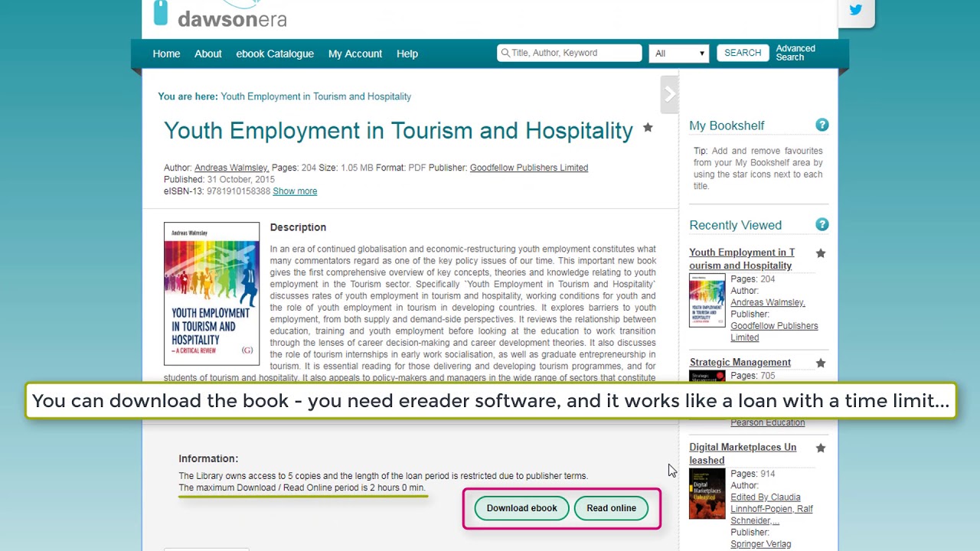Viewport: 980px width, 551px height.
Task: Click the breadcrumb Youth Employment in Tourism and Hospitality
Action: (x=316, y=96)
